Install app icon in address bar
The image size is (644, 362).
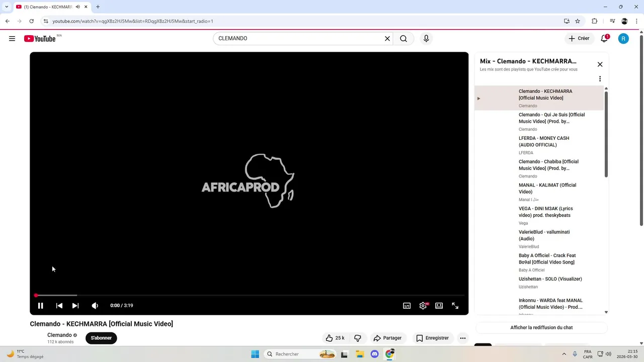pos(567,21)
